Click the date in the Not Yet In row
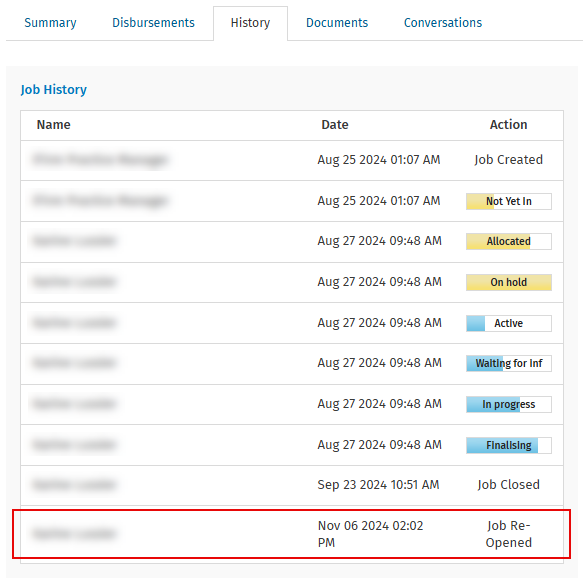 [x=379, y=201]
